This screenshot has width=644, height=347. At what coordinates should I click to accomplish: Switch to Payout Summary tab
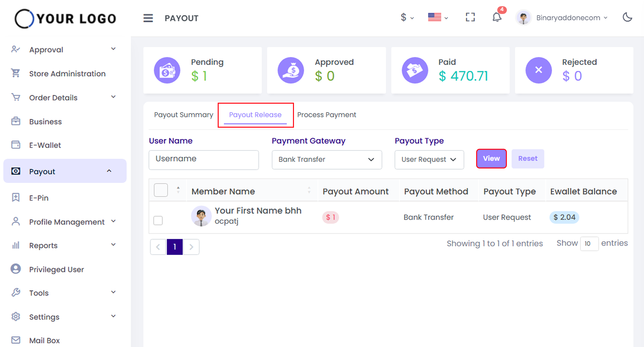(x=183, y=115)
